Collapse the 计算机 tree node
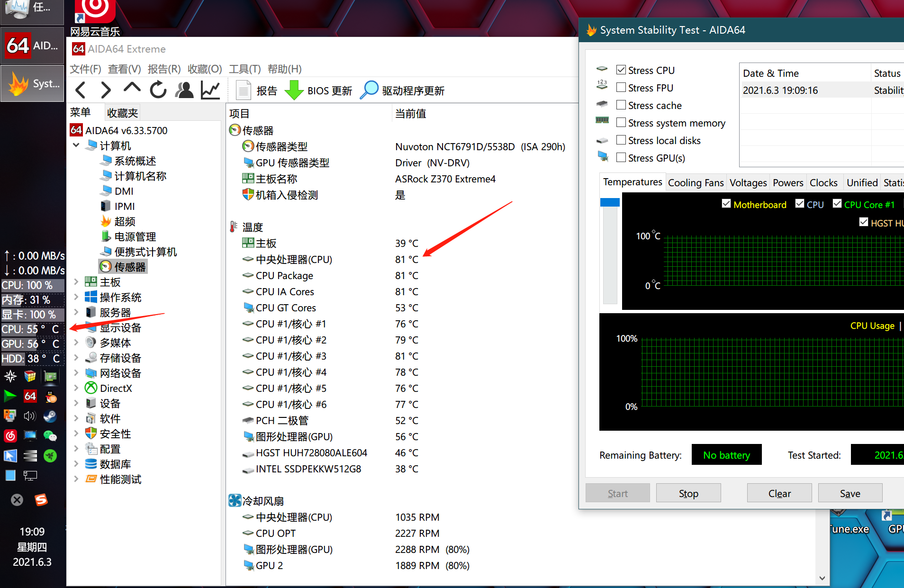Viewport: 904px width, 588px height. pos(76,145)
